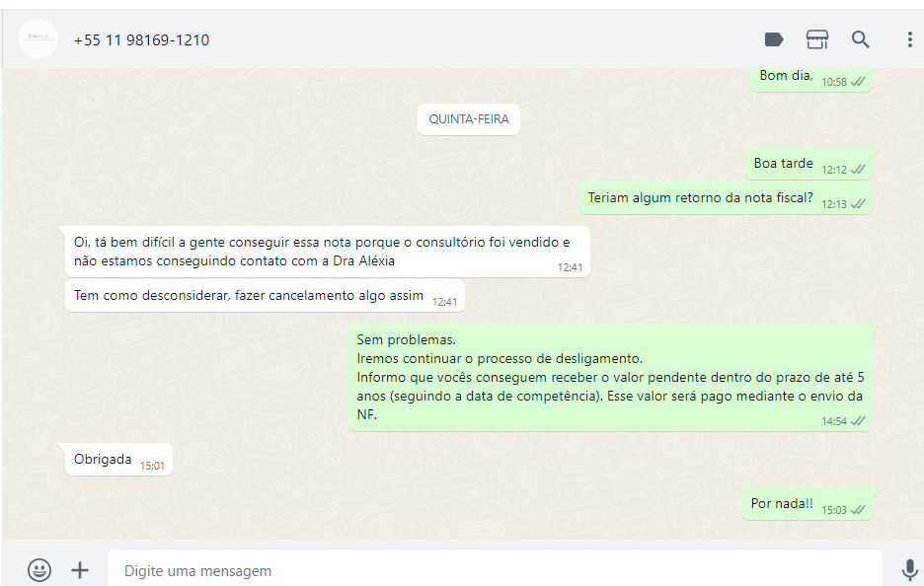Open the business catalog storefront icon
The height and width of the screenshot is (586, 924).
[x=816, y=39]
